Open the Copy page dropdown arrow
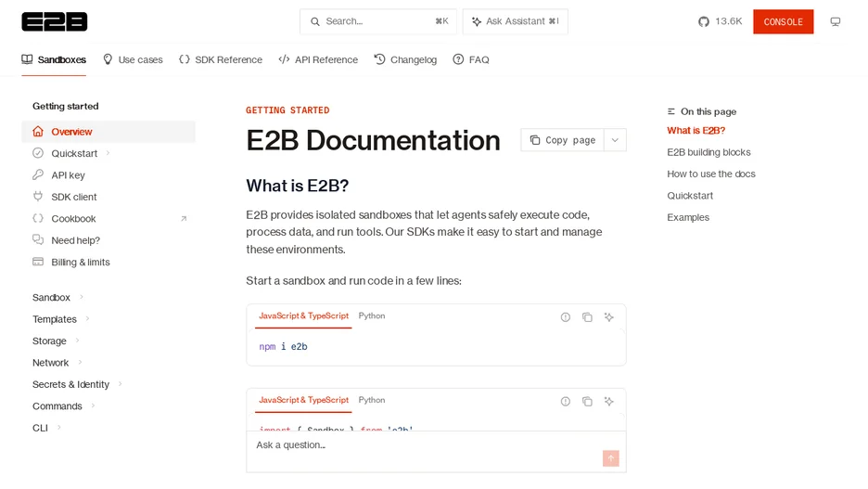The height and width of the screenshot is (489, 868). click(x=615, y=140)
